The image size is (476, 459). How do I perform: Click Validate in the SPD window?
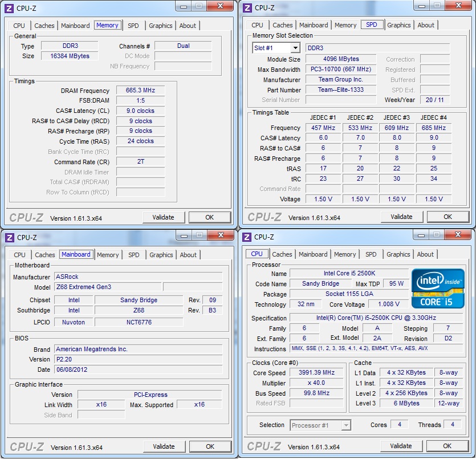click(x=402, y=217)
